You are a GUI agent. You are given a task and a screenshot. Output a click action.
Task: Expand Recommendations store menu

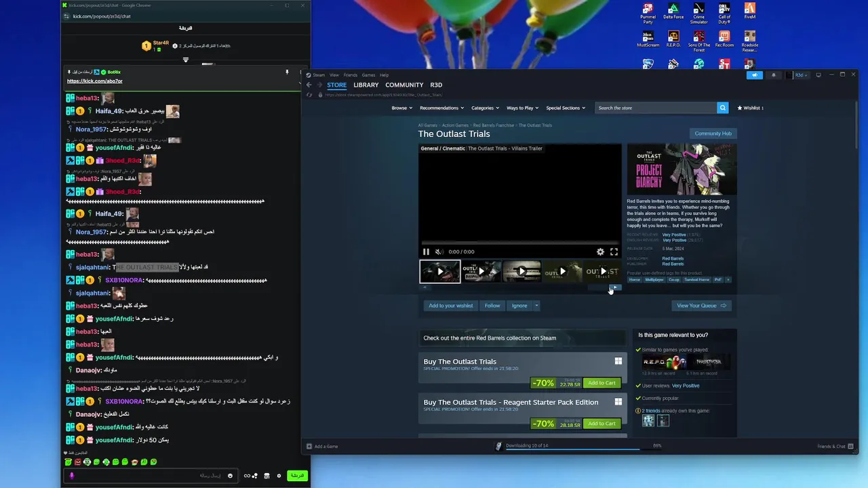click(x=441, y=108)
